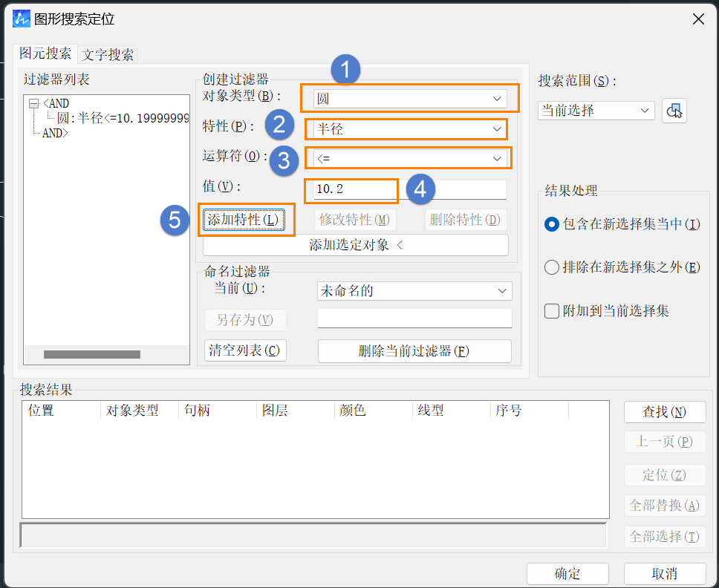
Task: Click 删除当前过滤器 to remove current filter
Action: (x=414, y=352)
